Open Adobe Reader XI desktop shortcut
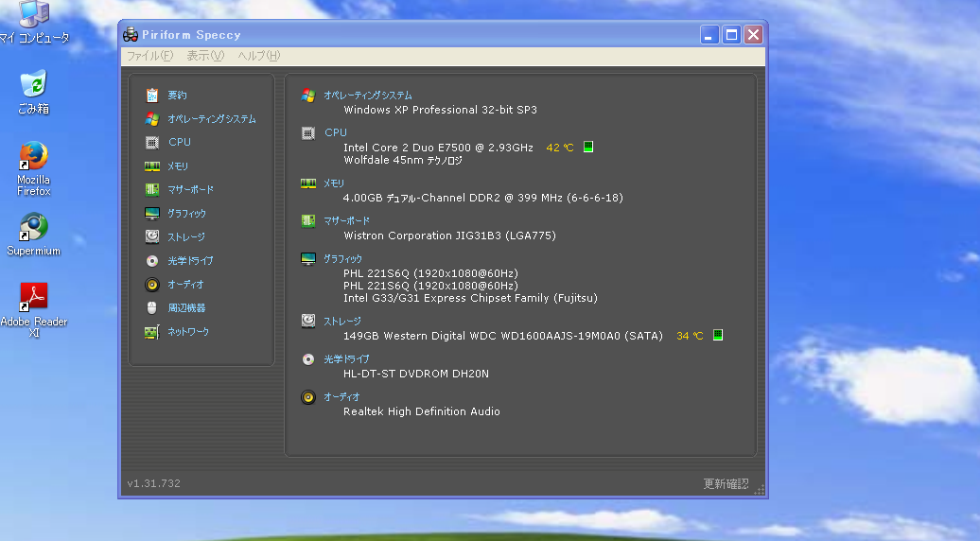Viewport: 980px width, 541px height. click(x=34, y=310)
